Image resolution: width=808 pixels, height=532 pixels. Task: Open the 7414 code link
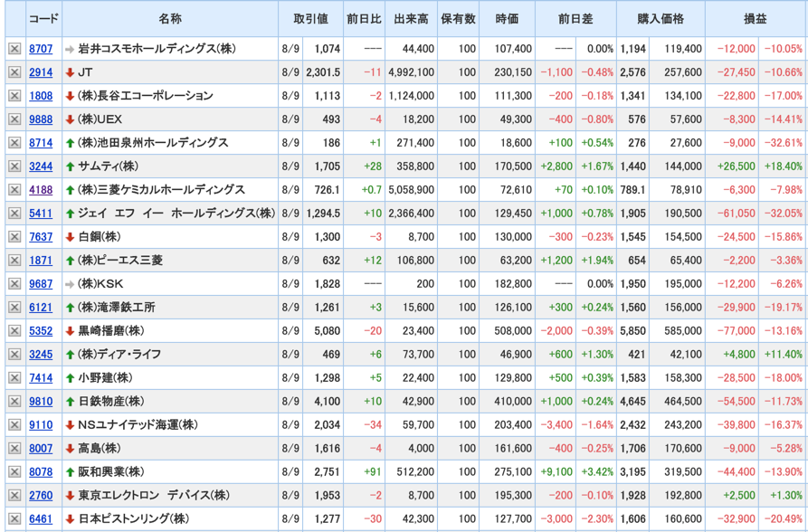point(41,378)
